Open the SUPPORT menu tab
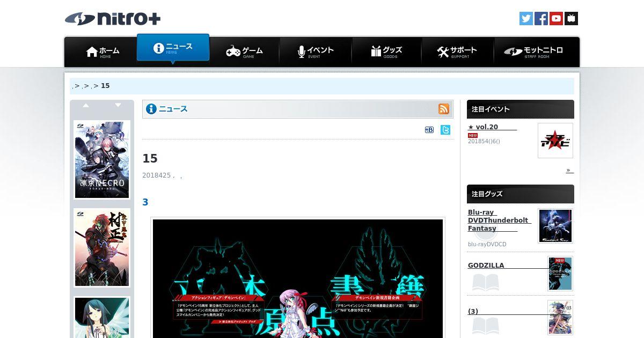 pyautogui.click(x=457, y=52)
